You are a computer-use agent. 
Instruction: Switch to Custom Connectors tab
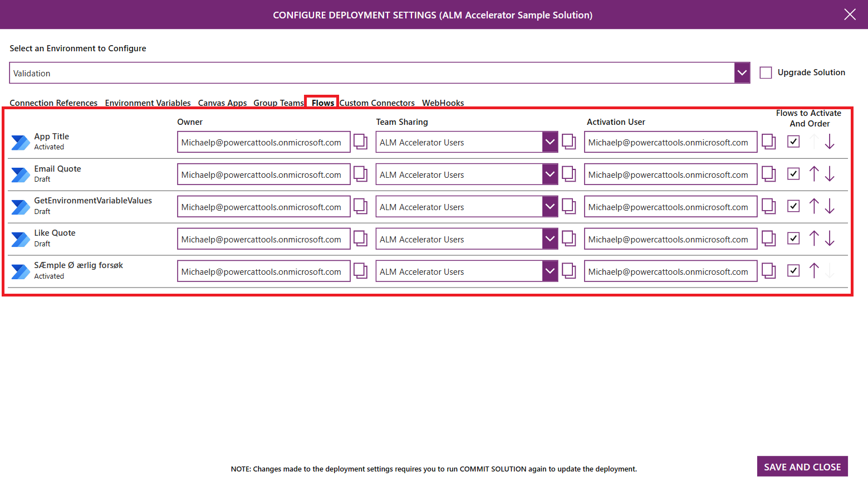tap(377, 103)
